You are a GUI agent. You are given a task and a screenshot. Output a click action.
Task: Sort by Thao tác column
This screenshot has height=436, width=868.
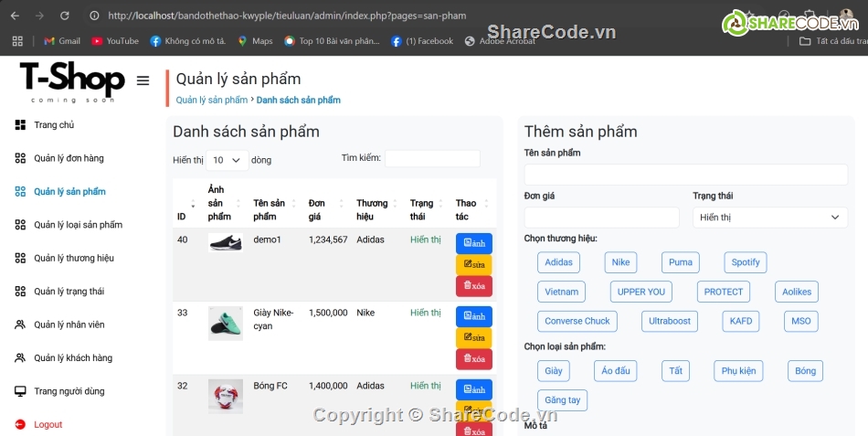473,203
